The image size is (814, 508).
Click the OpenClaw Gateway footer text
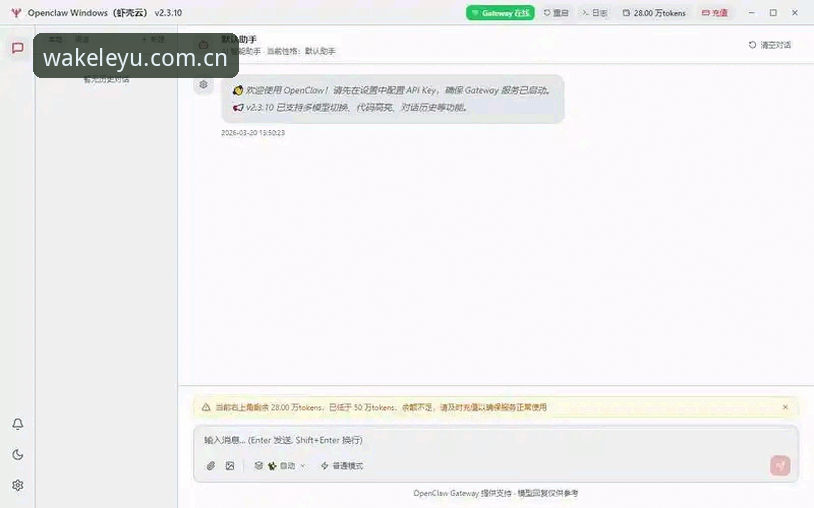tap(495, 493)
